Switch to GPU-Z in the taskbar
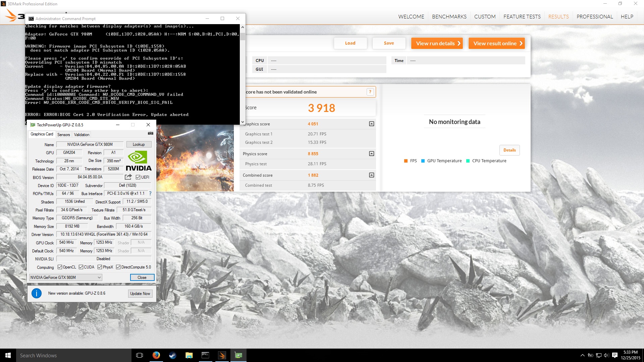Viewport: 644px width, 362px height. (238, 355)
